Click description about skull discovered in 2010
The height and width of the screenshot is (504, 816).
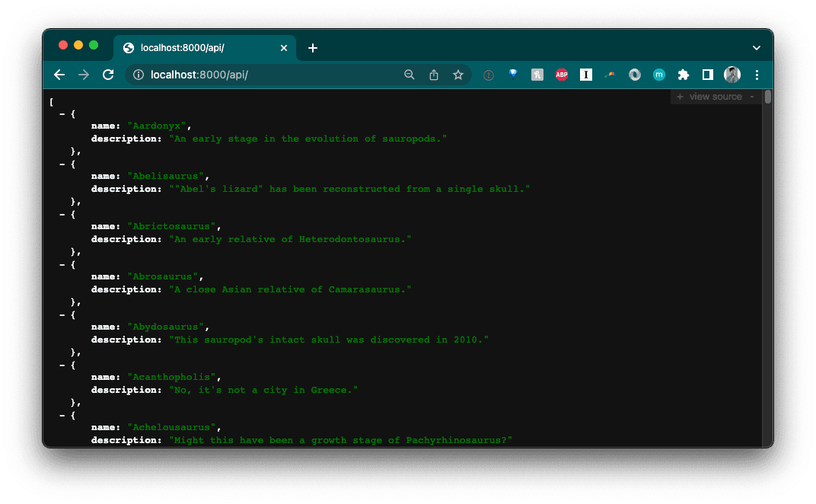(x=329, y=340)
